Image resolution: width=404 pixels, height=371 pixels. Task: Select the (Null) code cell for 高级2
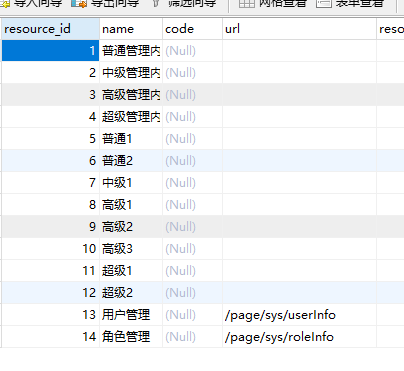[x=193, y=227]
